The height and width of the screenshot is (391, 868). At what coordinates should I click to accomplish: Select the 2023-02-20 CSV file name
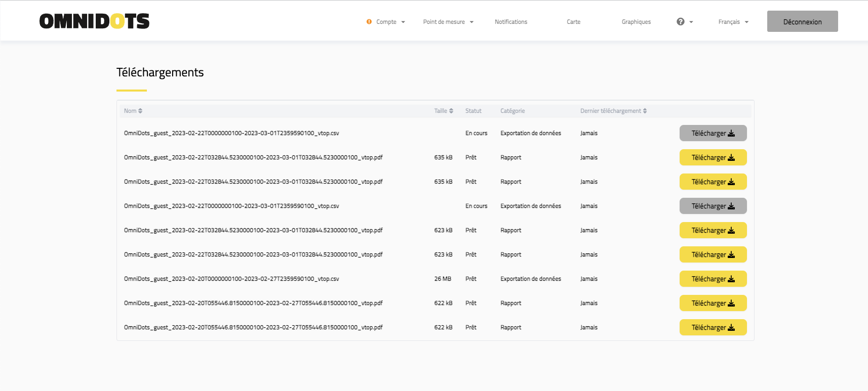pos(231,279)
